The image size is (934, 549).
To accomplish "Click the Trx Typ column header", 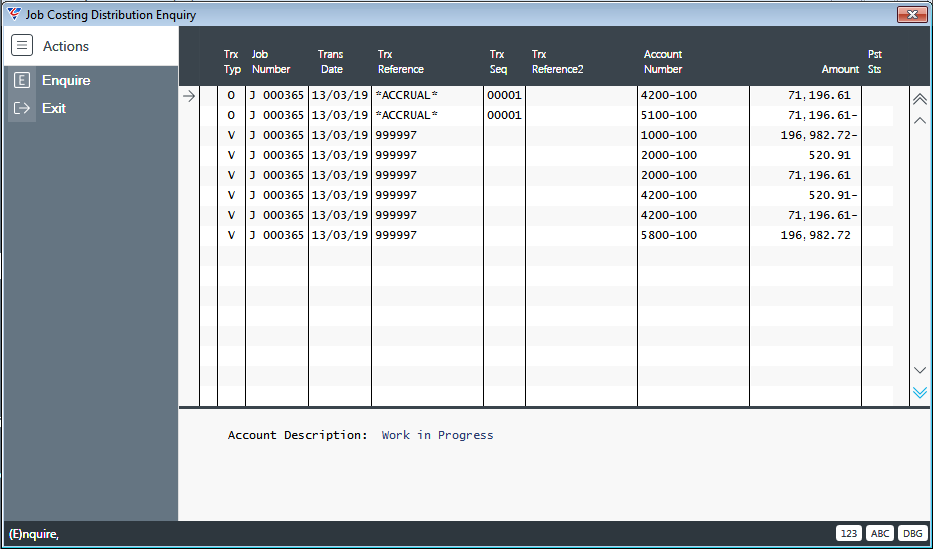I will click(x=232, y=62).
